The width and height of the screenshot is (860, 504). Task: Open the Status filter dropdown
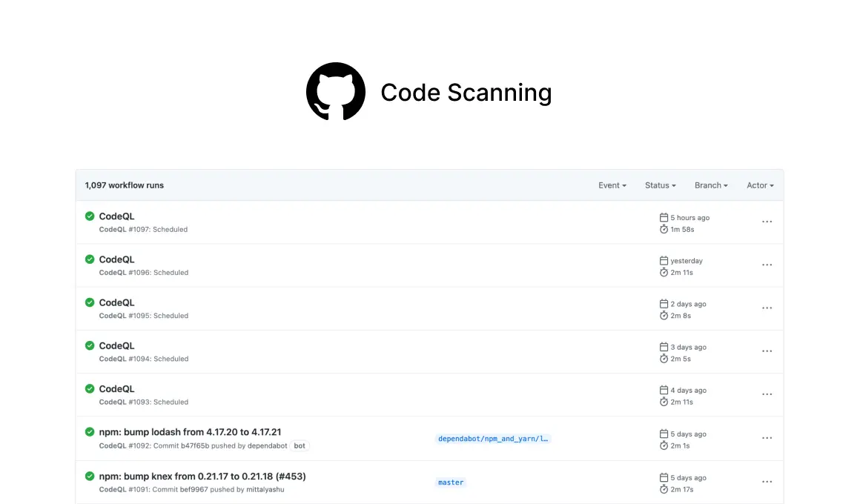coord(659,185)
